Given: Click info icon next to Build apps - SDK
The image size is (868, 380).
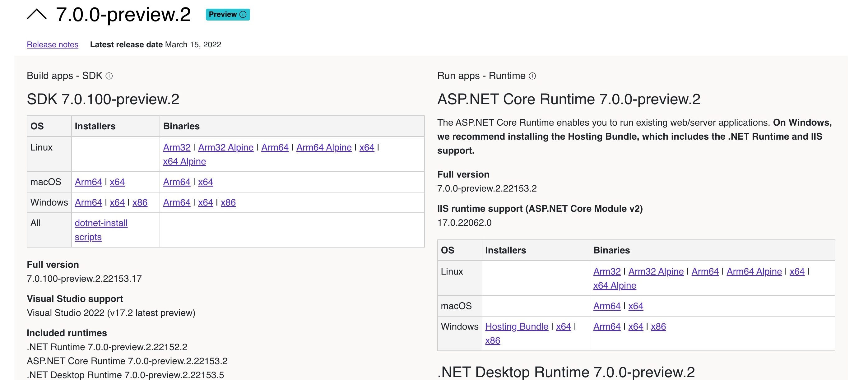Looking at the screenshot, I should [x=109, y=76].
